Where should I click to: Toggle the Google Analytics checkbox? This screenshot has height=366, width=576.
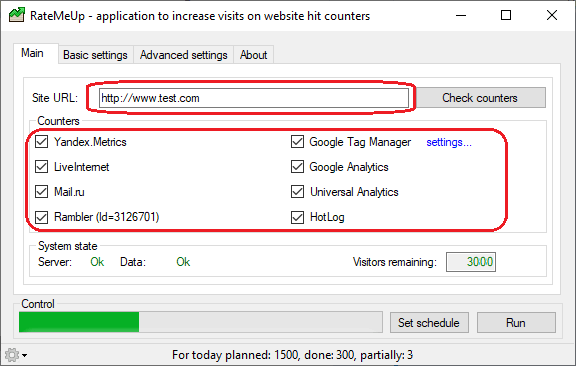[x=297, y=167]
